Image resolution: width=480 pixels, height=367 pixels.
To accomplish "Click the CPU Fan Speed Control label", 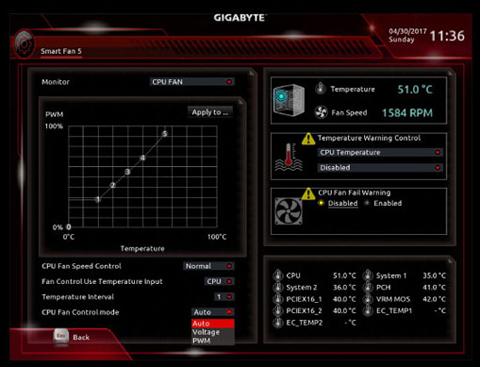I will [81, 266].
